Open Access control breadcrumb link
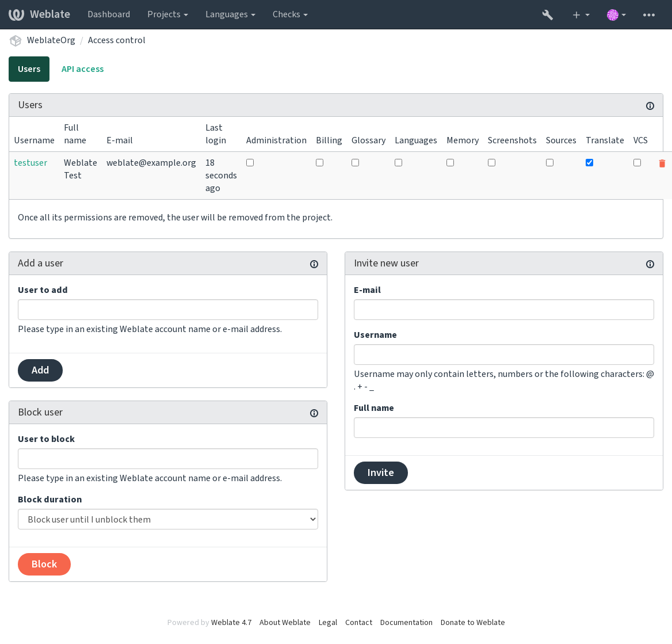The height and width of the screenshot is (644, 672). tap(117, 40)
